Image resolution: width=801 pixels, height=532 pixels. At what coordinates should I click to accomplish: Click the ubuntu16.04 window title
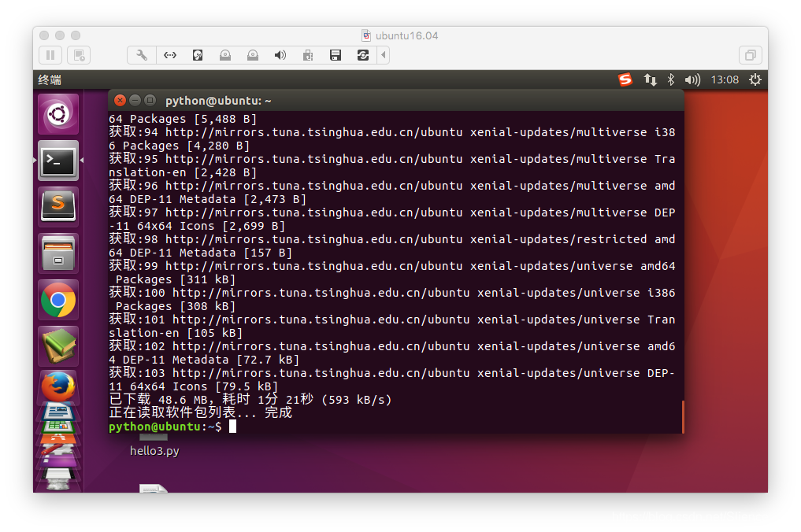click(x=406, y=35)
